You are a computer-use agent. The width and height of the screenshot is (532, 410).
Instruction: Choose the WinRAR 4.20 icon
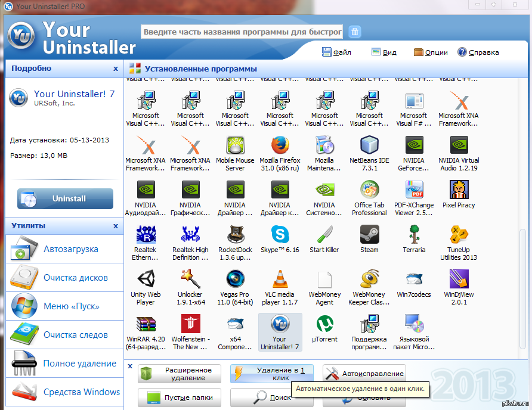(146, 324)
